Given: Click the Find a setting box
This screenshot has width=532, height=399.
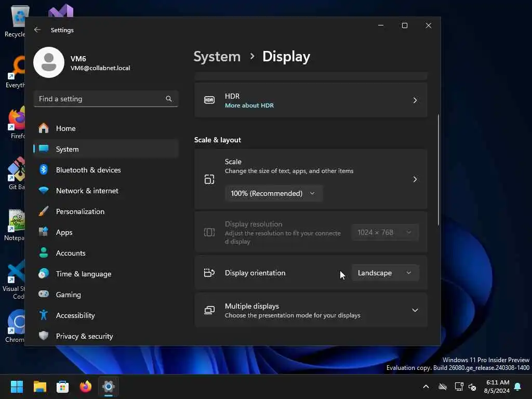Looking at the screenshot, I should (106, 99).
